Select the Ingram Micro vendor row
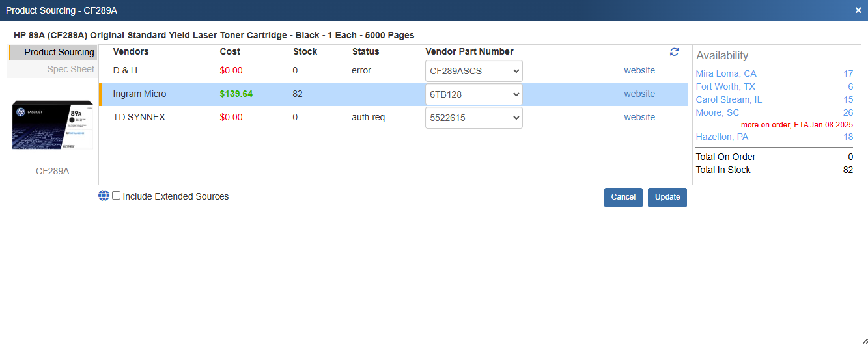The height and width of the screenshot is (344, 868). 393,94
